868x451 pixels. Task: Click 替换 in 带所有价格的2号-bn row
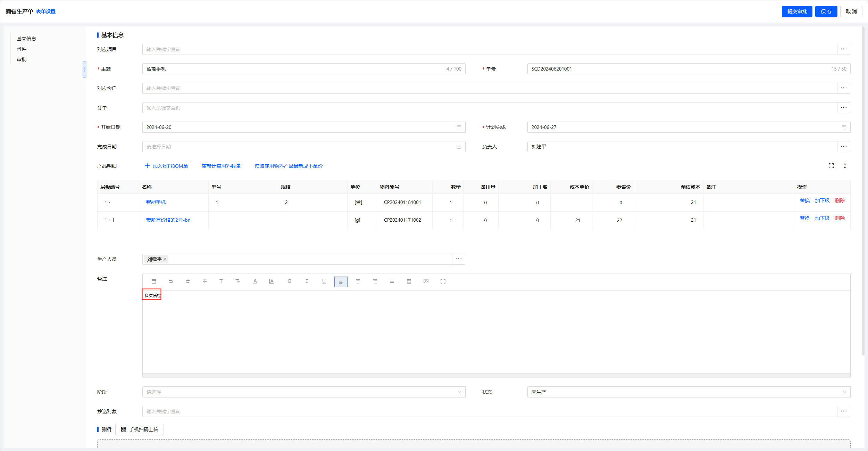pos(805,218)
